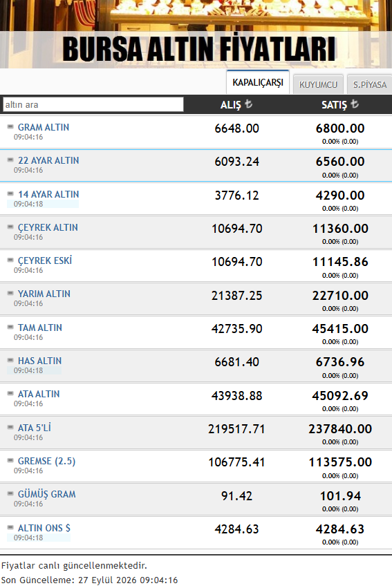The width and height of the screenshot is (392, 588).
Task: Open the S.PİYASA tab
Action: click(x=369, y=84)
